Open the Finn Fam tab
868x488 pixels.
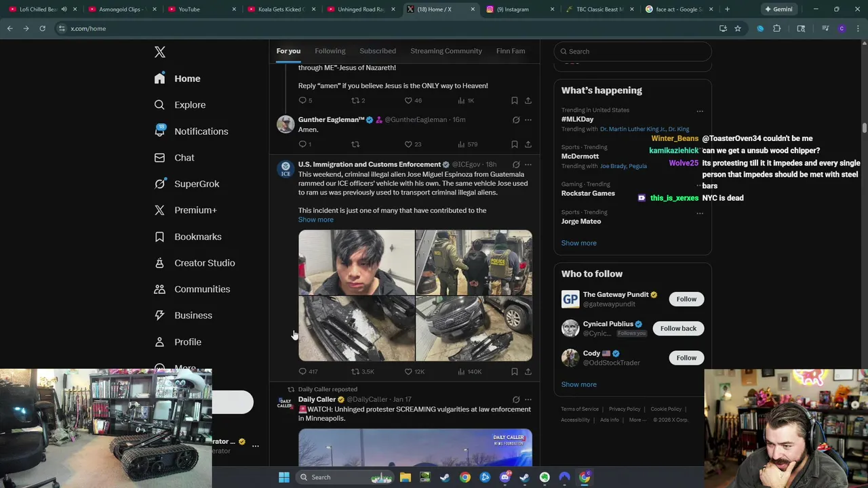tap(511, 51)
